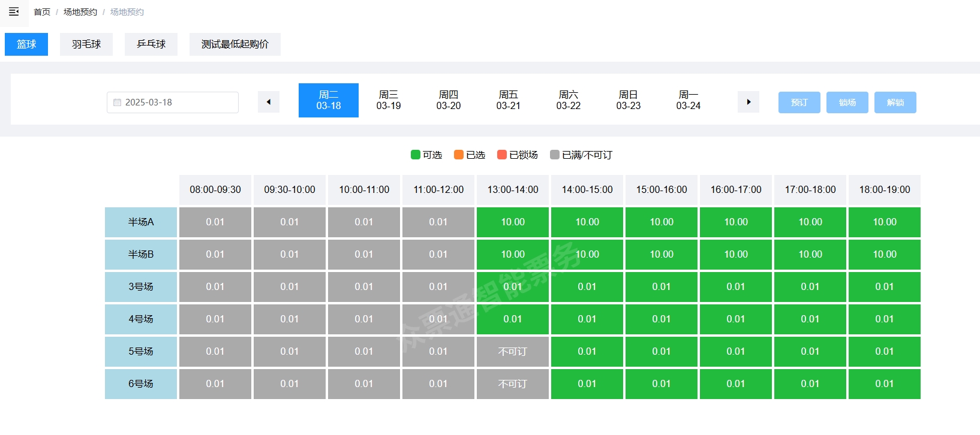The width and height of the screenshot is (980, 435).
Task: Select 周日 03-23 date
Action: click(x=629, y=100)
